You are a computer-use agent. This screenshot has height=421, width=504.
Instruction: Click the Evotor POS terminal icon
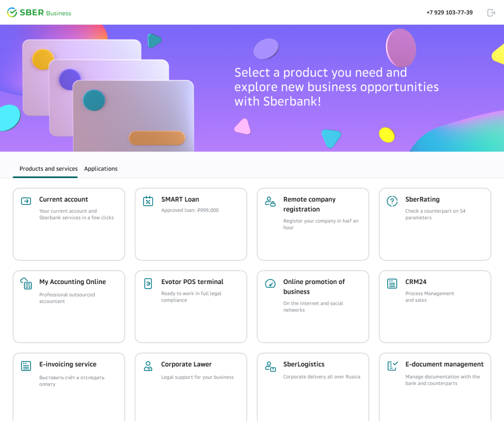coord(148,284)
